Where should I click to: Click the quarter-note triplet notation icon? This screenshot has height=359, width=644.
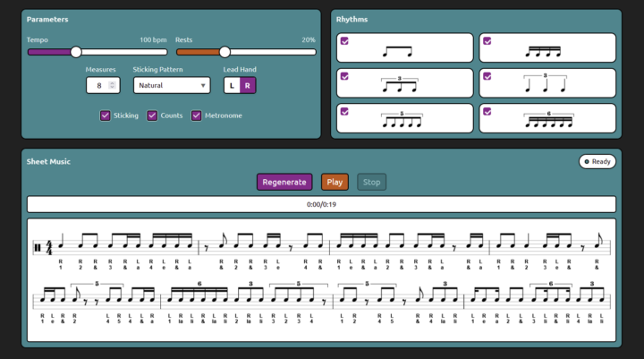pos(545,82)
